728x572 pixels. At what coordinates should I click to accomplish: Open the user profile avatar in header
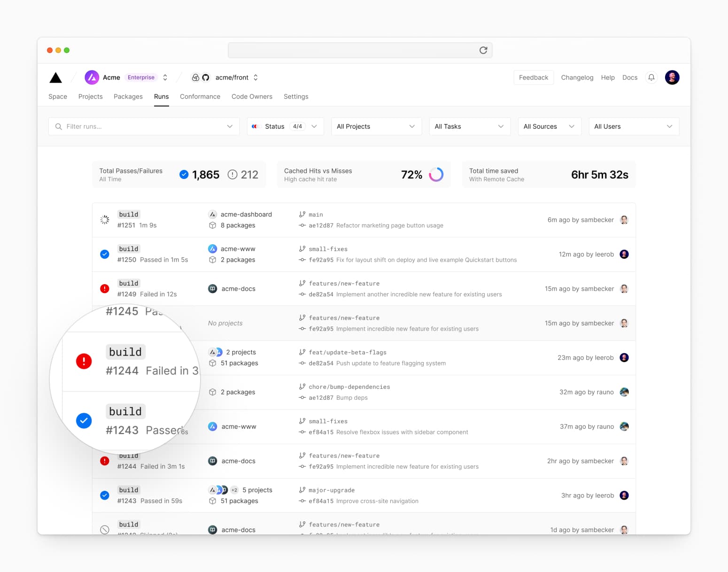point(672,77)
